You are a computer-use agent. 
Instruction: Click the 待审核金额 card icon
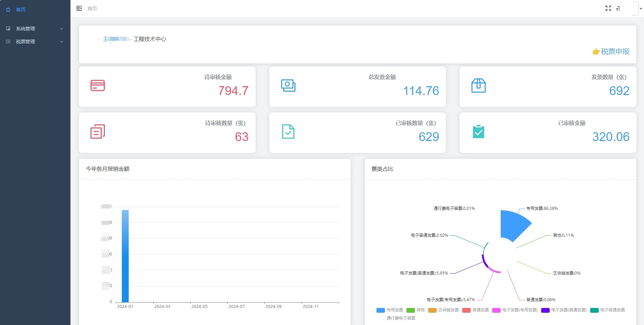coord(98,86)
